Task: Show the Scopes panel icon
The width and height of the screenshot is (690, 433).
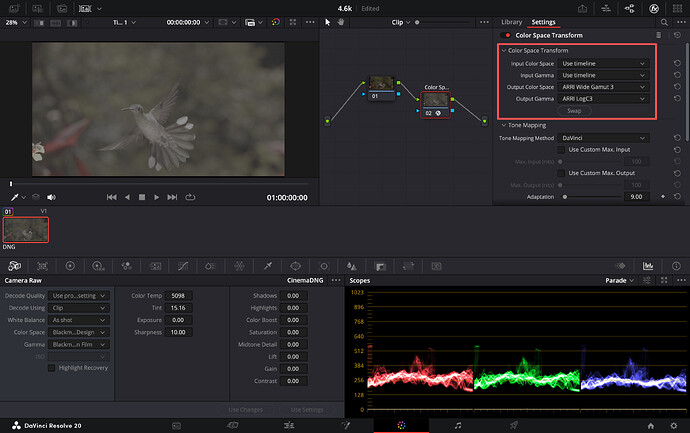Action: 648,266
